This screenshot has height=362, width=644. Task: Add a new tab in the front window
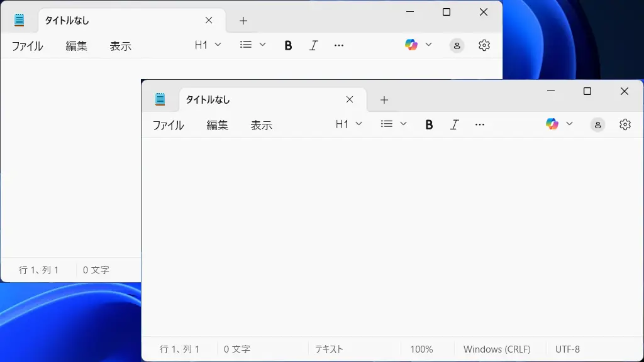pyautogui.click(x=384, y=99)
